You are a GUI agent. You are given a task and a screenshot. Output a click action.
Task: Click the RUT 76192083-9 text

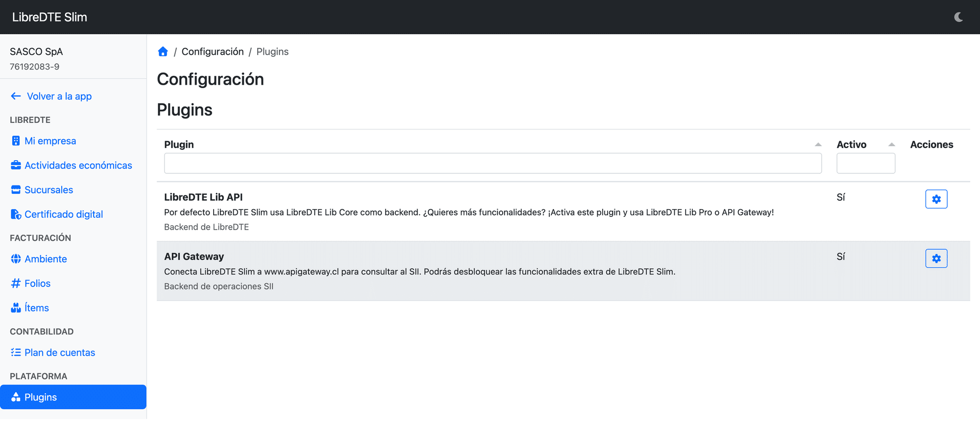tap(35, 67)
